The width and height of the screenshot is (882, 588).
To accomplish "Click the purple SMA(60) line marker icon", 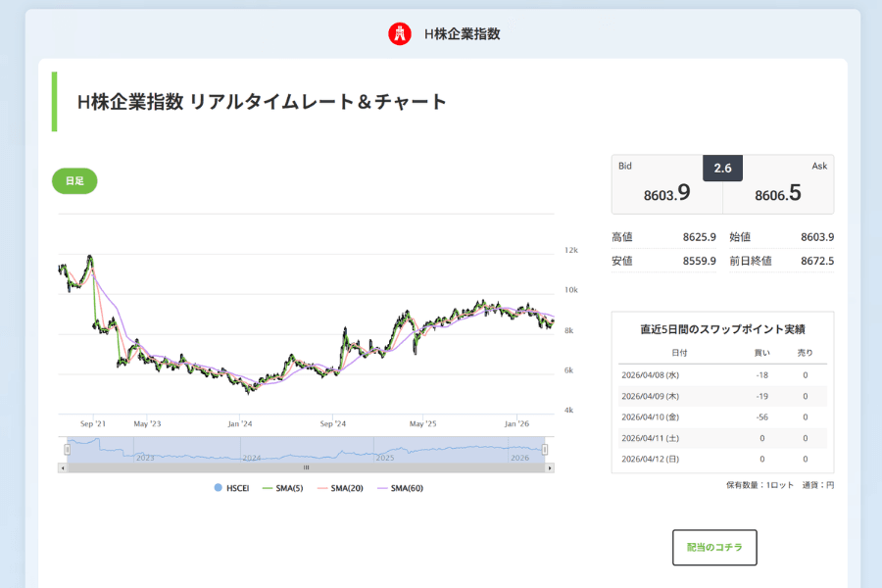I will [384, 485].
